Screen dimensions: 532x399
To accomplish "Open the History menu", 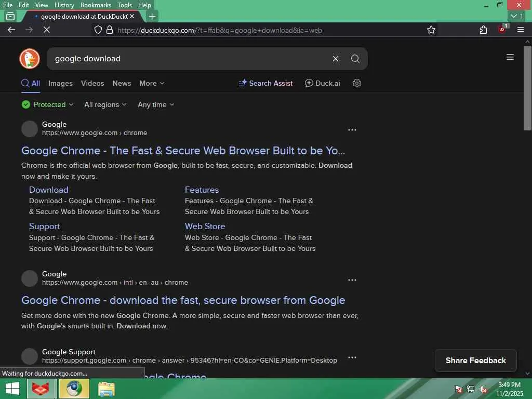I will (x=64, y=5).
